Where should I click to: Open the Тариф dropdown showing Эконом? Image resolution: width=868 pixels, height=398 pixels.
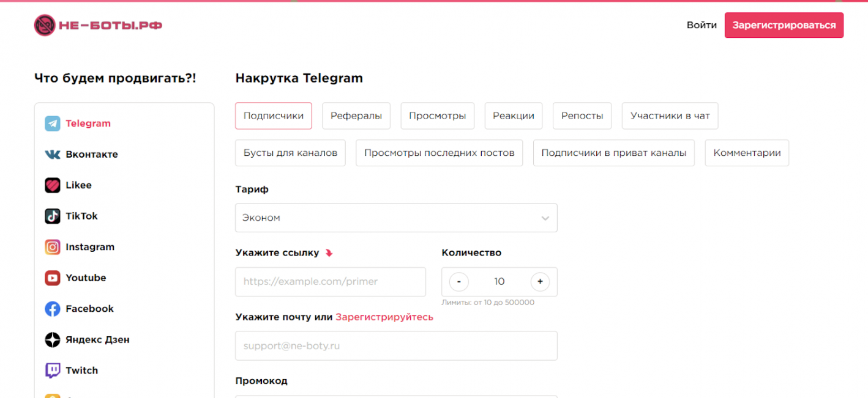coord(396,218)
